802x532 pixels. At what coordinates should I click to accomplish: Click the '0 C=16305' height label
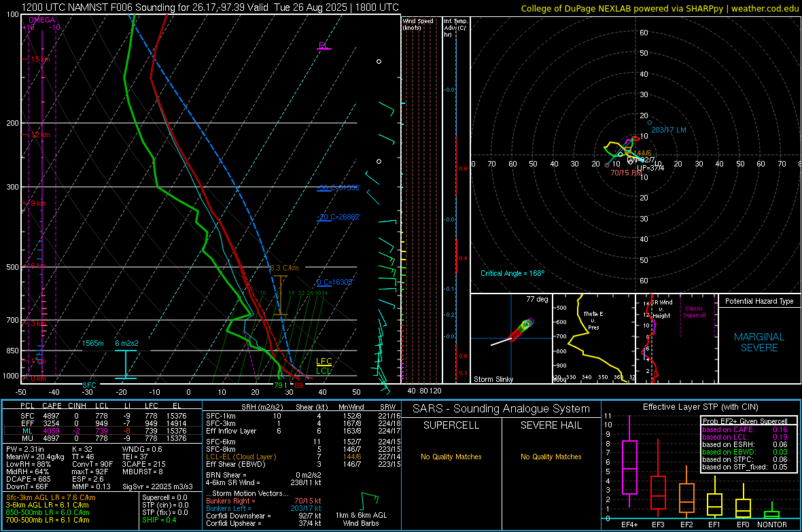point(335,282)
